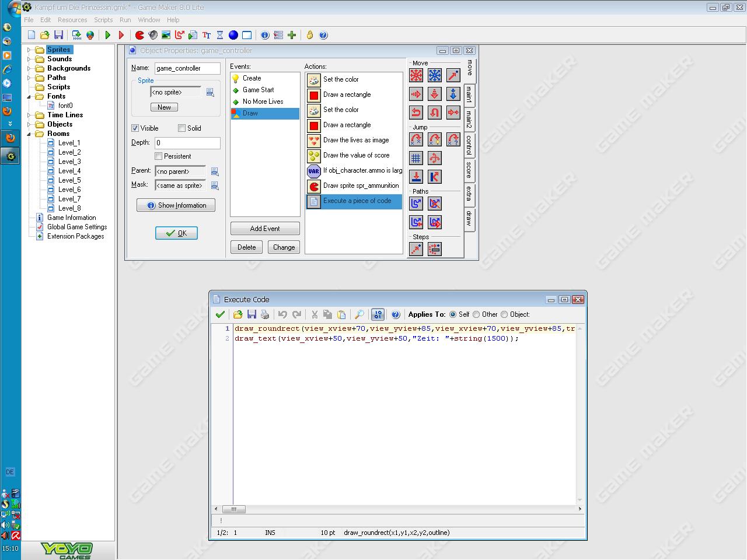The height and width of the screenshot is (560, 747).
Task: Click the Add Event button
Action: pyautogui.click(x=265, y=229)
